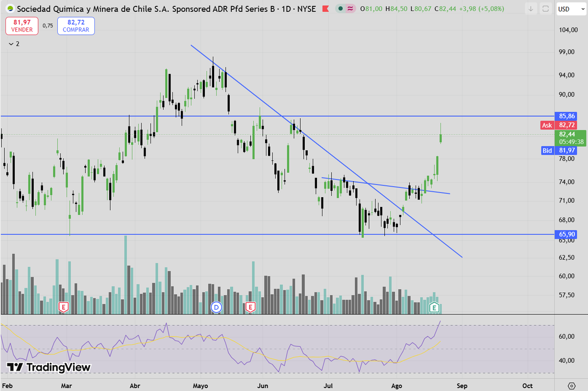Image resolution: width=588 pixels, height=391 pixels.
Task: Click the pink wave data status icon
Action: tap(350, 9)
